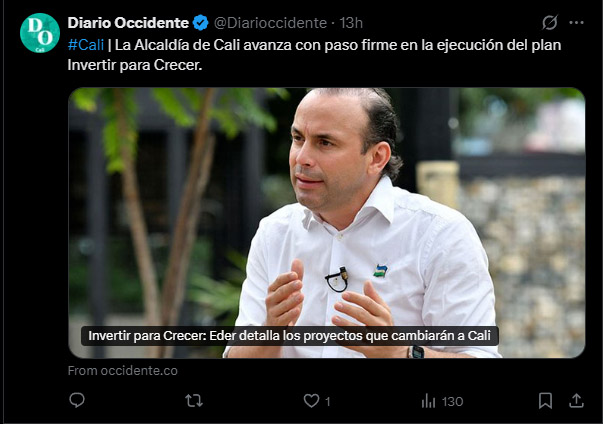Viewport: 603px width, 424px height.
Task: Open the Diario Occidente profile avatar
Action: click(40, 33)
